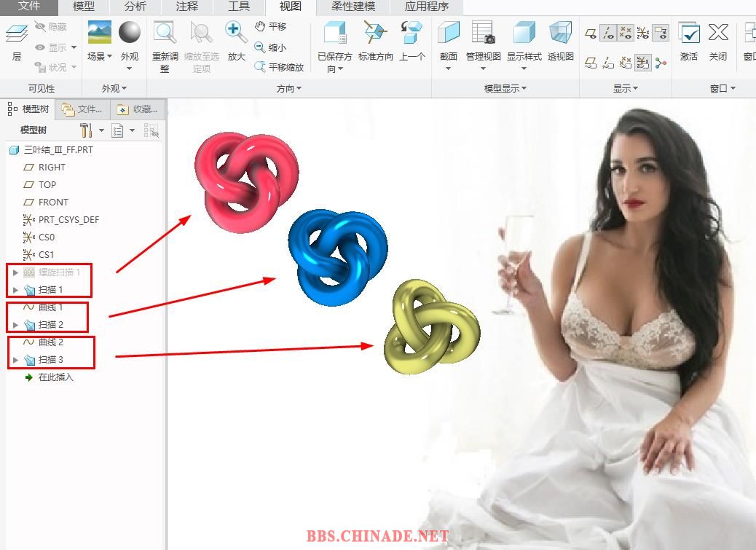Image resolution: width=756 pixels, height=550 pixels.
Task: Open the 层 (Layers) tool
Action: (17, 42)
